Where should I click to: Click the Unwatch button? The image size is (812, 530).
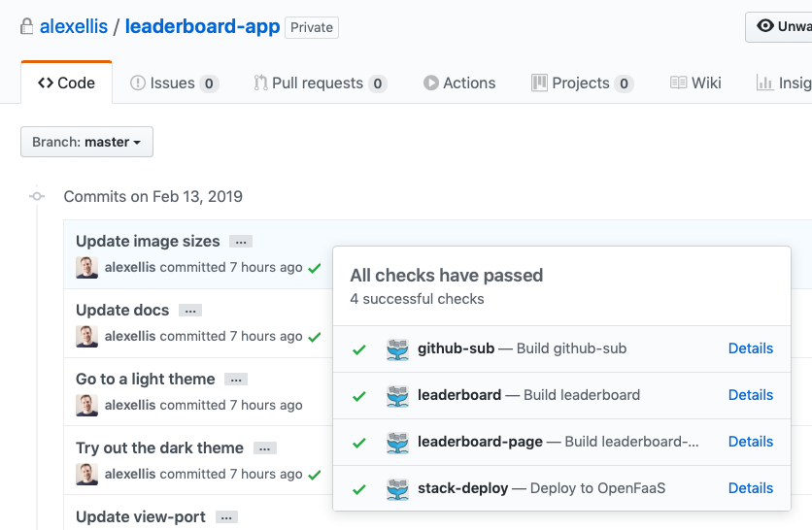(x=782, y=27)
